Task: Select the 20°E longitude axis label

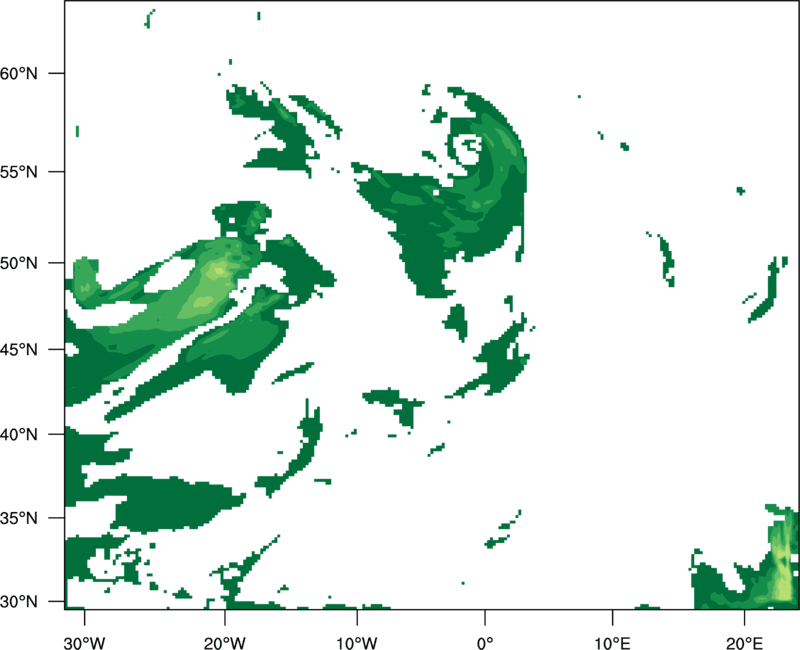Action: 744,643
